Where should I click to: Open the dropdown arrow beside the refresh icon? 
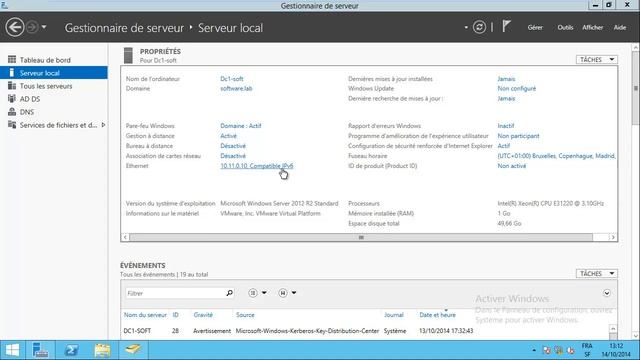466,27
